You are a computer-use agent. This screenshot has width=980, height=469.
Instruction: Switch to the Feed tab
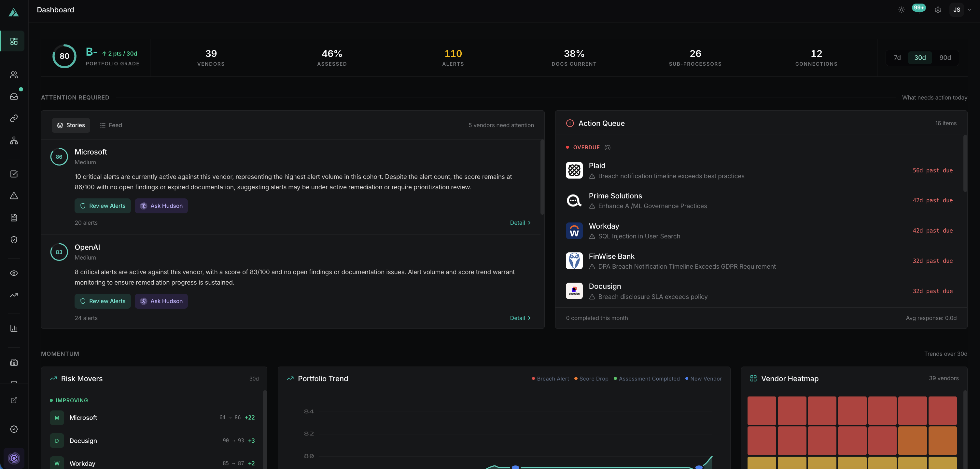tap(111, 126)
